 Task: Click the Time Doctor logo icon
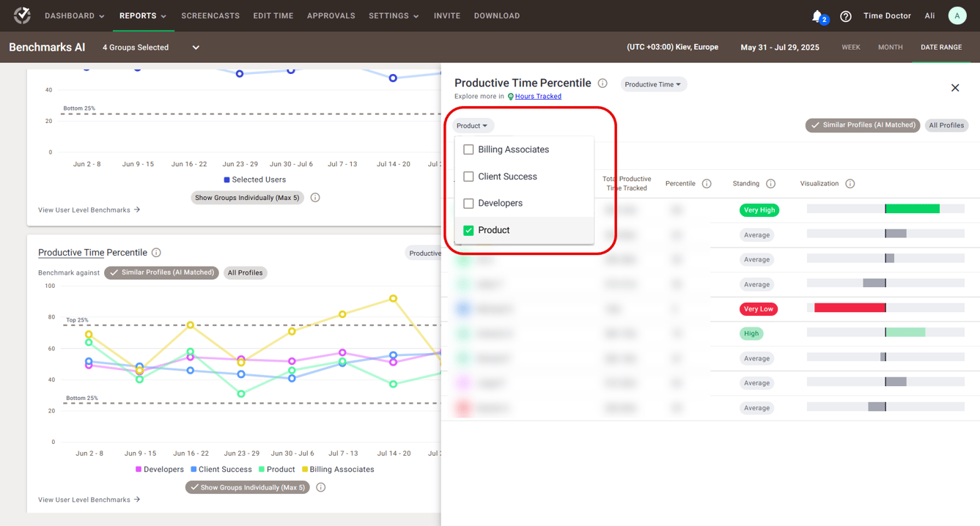click(22, 15)
